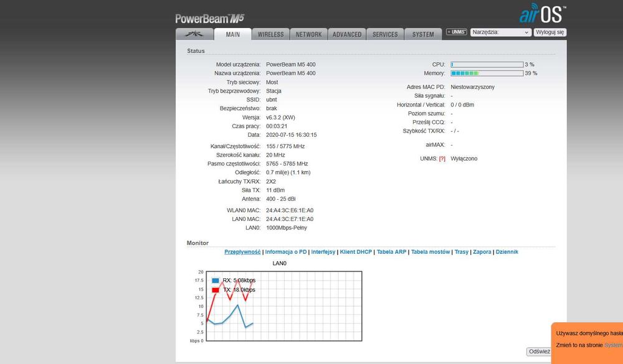Click the Wyloguj się logout button
623x364 pixels.
point(550,32)
